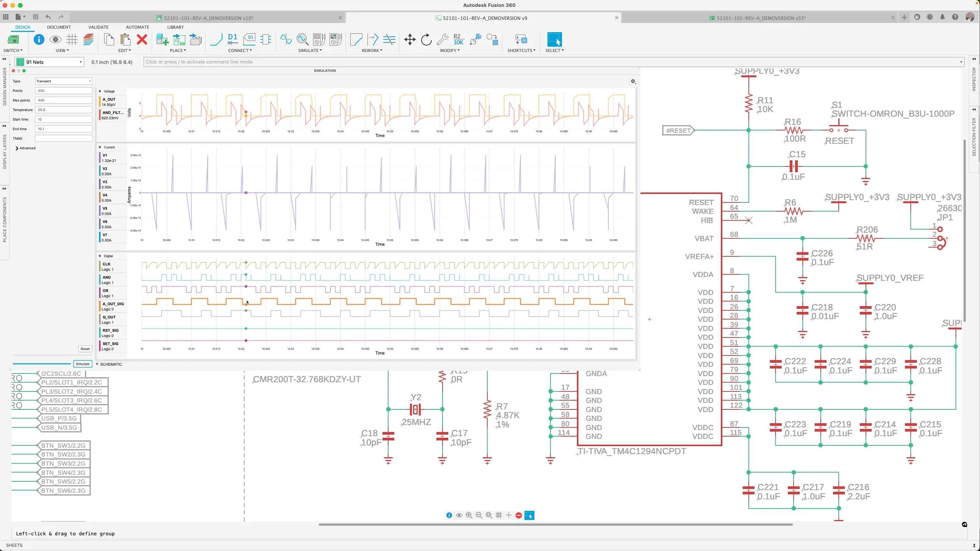Click the Reset button
The height and width of the screenshot is (551, 980).
85,349
